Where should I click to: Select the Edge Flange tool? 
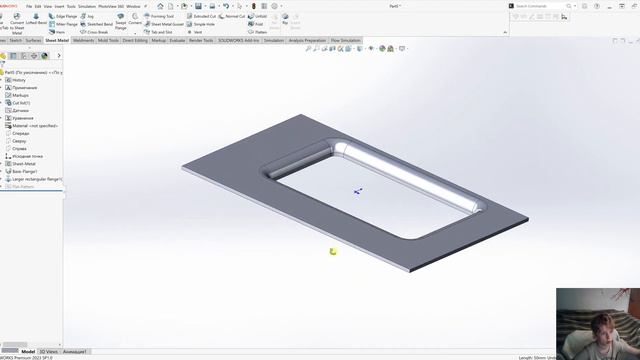pos(63,16)
